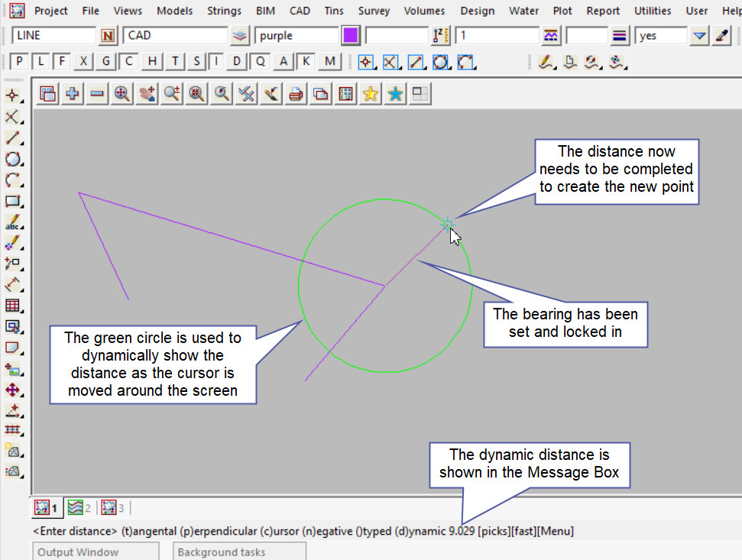Image resolution: width=742 pixels, height=560 pixels.
Task: Click the print plan view icon
Action: 296,93
